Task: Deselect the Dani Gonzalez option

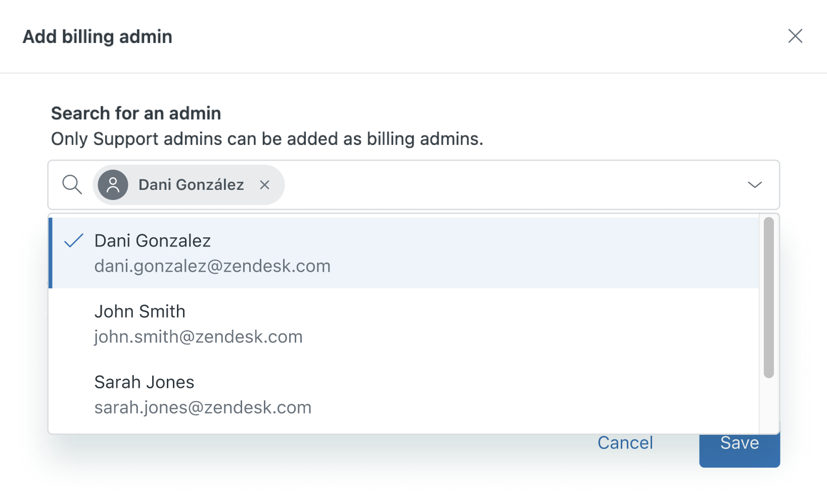Action: pyautogui.click(x=153, y=241)
